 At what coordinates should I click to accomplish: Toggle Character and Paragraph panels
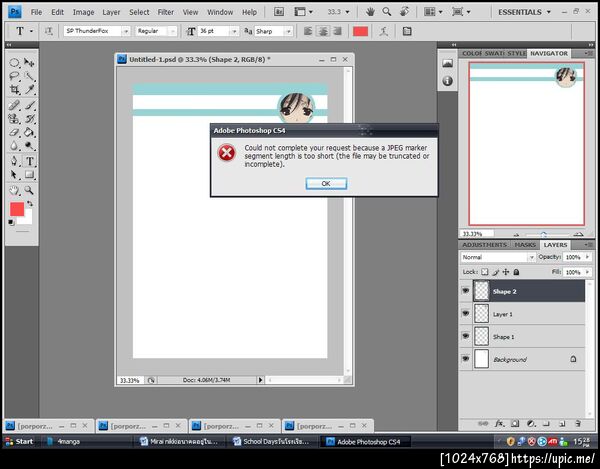pyautogui.click(x=407, y=31)
